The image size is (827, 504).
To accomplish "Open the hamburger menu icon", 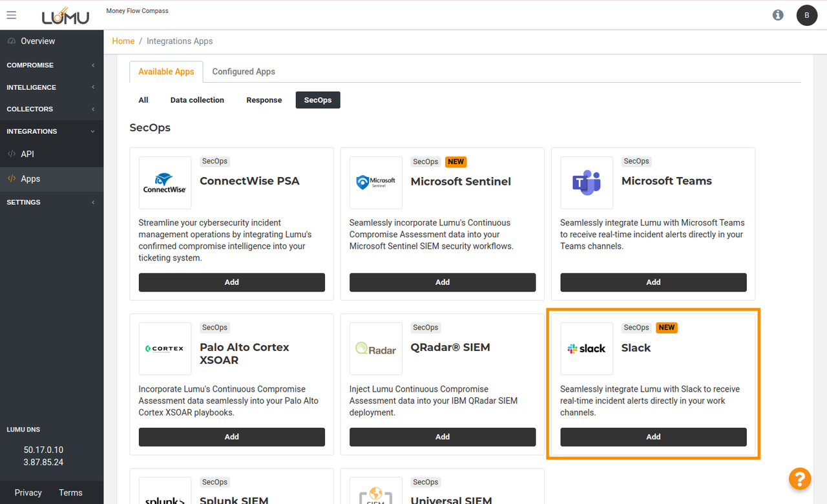I will click(x=11, y=15).
